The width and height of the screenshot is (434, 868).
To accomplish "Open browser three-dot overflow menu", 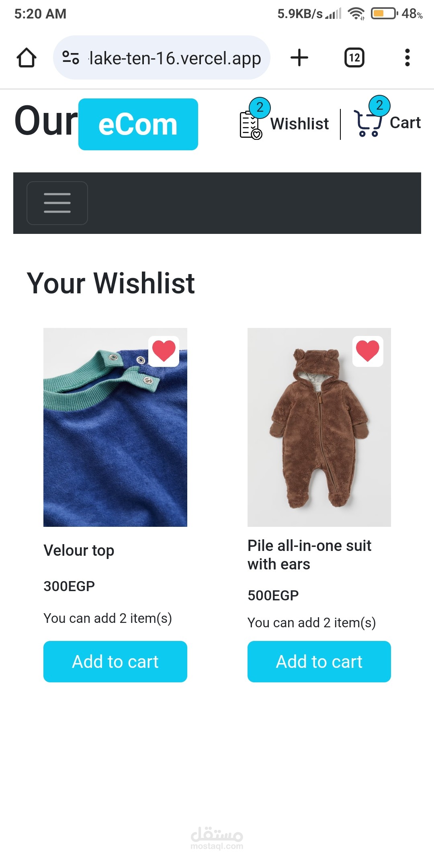I will click(407, 57).
